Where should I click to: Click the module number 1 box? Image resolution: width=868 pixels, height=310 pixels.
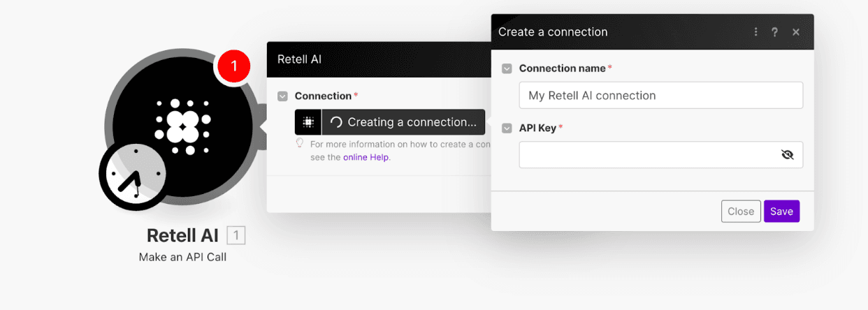[x=236, y=236]
